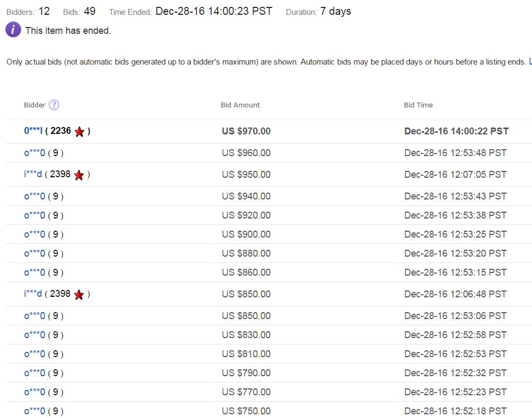
Task: Click the Bidder column header label
Action: pos(35,105)
